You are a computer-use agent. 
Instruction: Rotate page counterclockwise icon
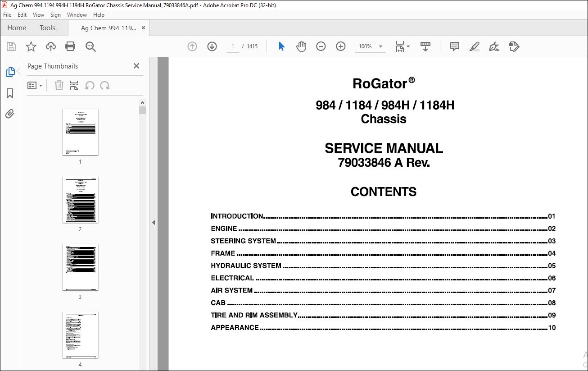click(90, 85)
